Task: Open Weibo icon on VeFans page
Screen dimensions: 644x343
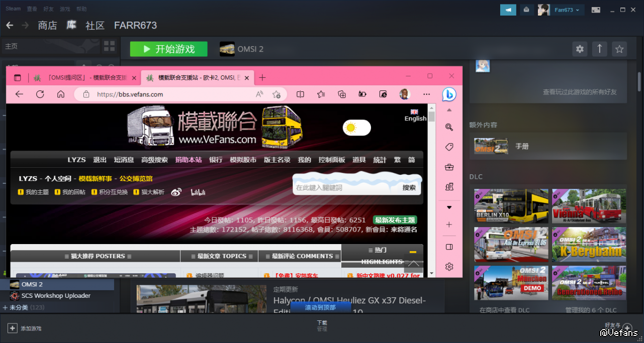Action: [x=176, y=192]
